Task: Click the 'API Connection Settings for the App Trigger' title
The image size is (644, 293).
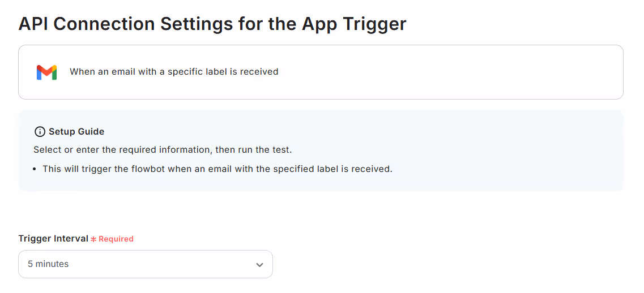Action: (212, 24)
